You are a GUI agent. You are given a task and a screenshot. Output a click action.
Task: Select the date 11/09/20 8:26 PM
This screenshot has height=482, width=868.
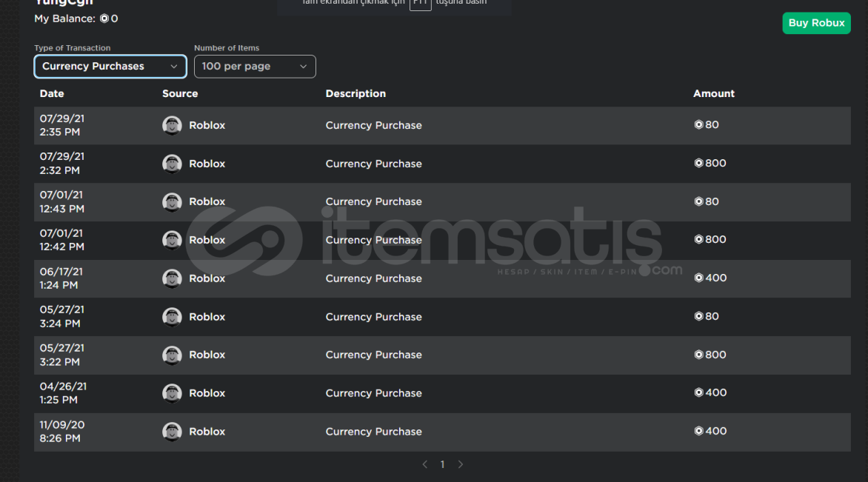tap(62, 432)
